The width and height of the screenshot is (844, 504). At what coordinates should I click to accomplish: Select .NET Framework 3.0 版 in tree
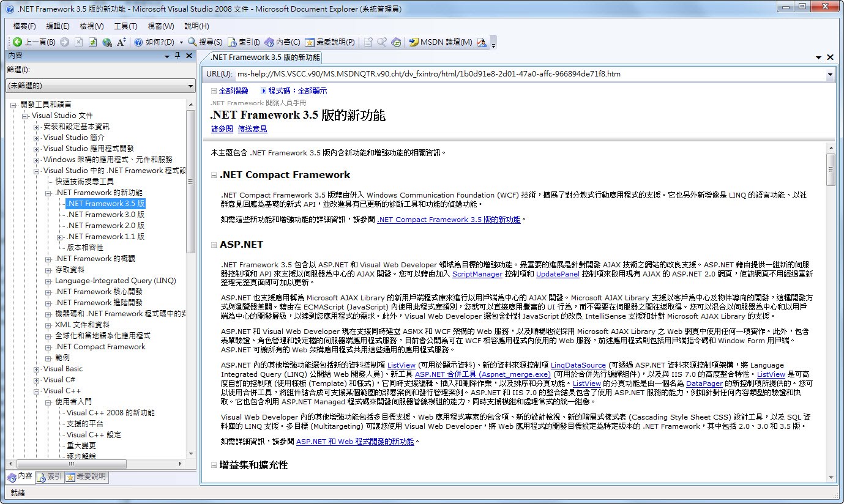click(x=105, y=215)
